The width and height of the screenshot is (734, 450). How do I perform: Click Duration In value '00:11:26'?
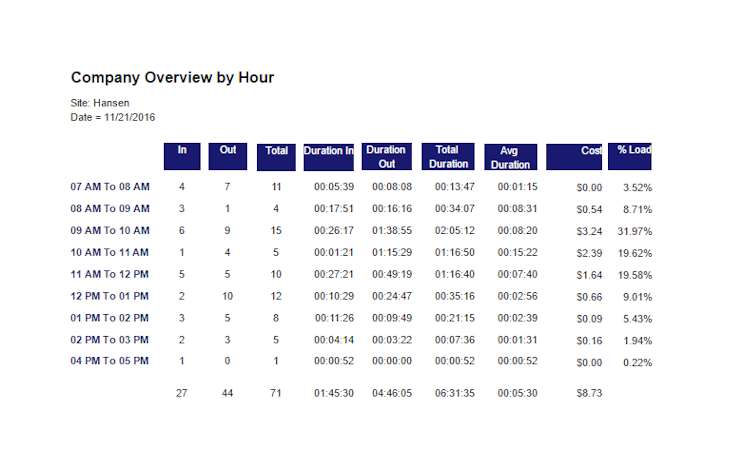334,318
